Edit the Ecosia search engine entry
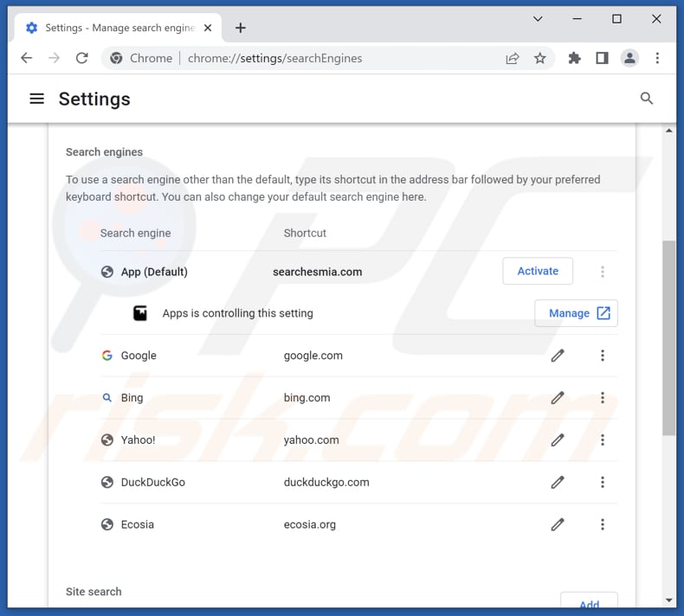The image size is (684, 616). pyautogui.click(x=558, y=524)
